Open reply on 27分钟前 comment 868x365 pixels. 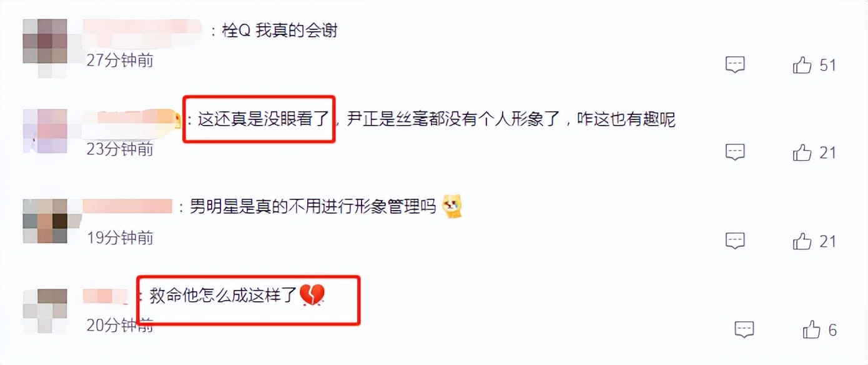coord(735,64)
